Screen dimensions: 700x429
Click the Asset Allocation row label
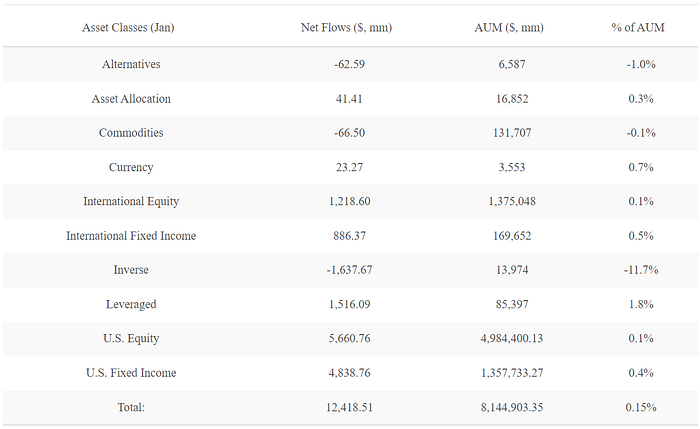tap(131, 99)
